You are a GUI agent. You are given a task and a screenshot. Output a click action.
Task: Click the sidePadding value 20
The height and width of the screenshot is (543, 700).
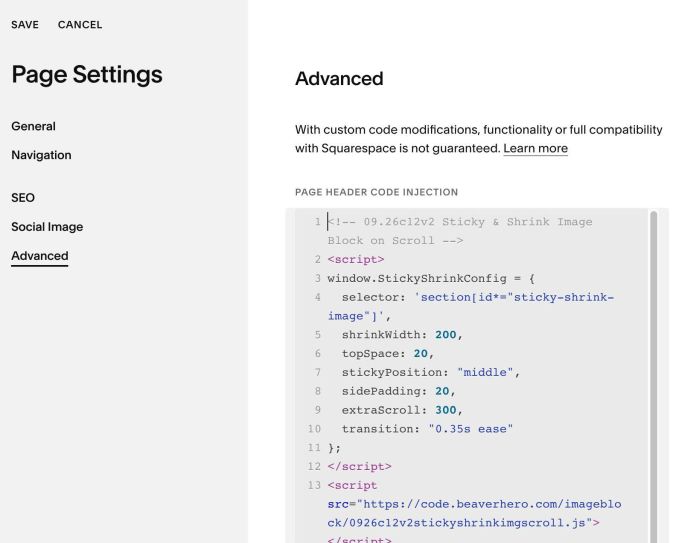(x=442, y=391)
